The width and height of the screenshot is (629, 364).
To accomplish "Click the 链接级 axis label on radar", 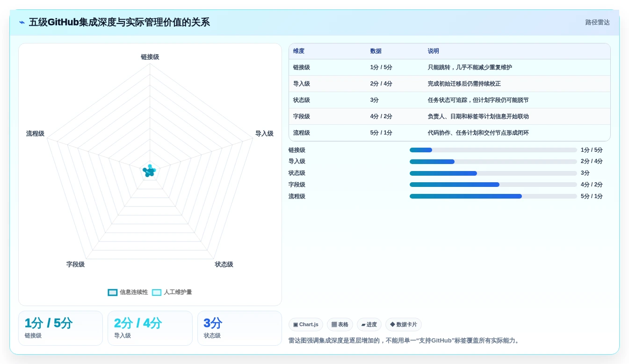I will [150, 57].
